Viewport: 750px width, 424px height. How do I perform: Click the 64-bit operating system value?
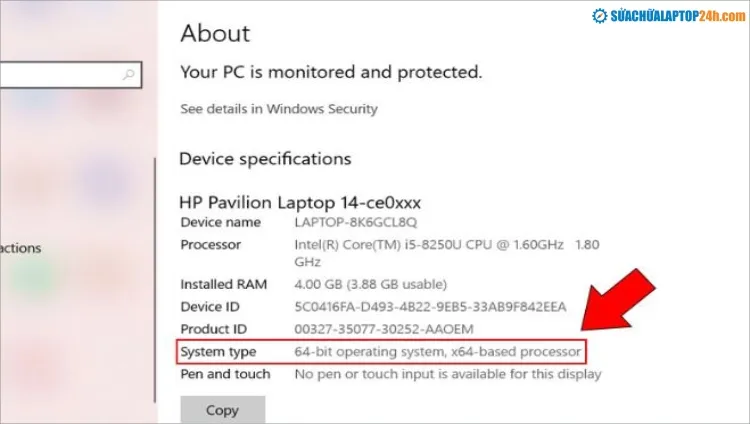[437, 352]
